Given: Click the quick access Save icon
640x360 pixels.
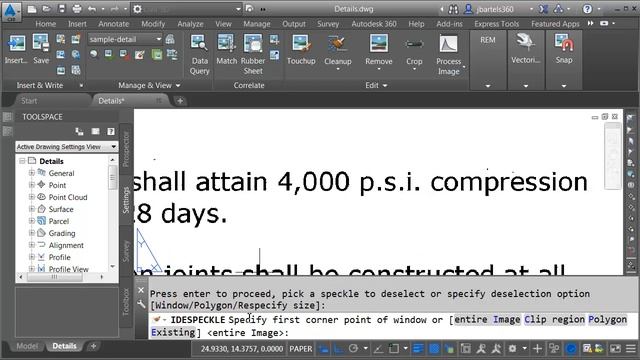Looking at the screenshot, I should point(62,9).
